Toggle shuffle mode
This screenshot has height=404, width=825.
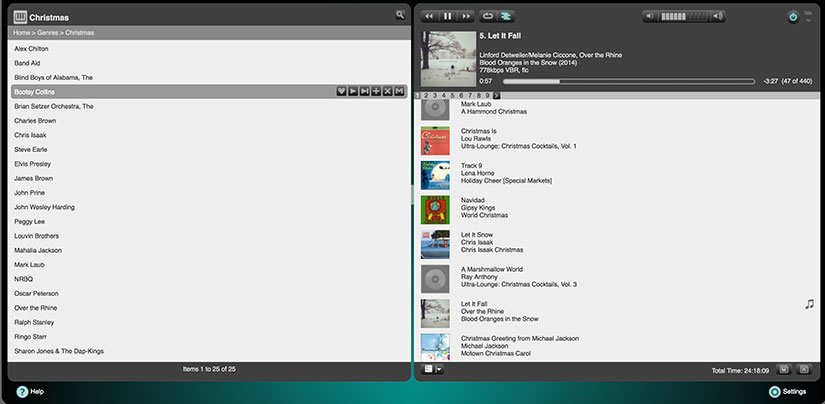coord(506,16)
